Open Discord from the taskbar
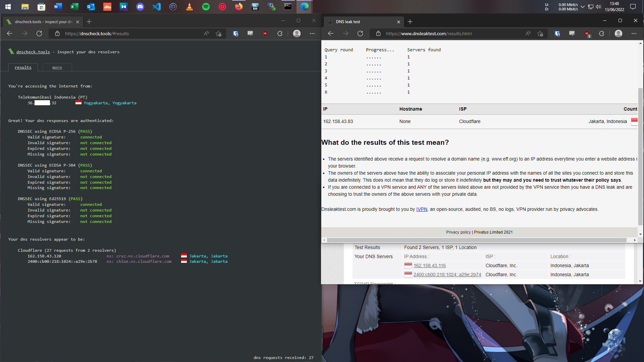The image size is (644, 362). (x=140, y=7)
